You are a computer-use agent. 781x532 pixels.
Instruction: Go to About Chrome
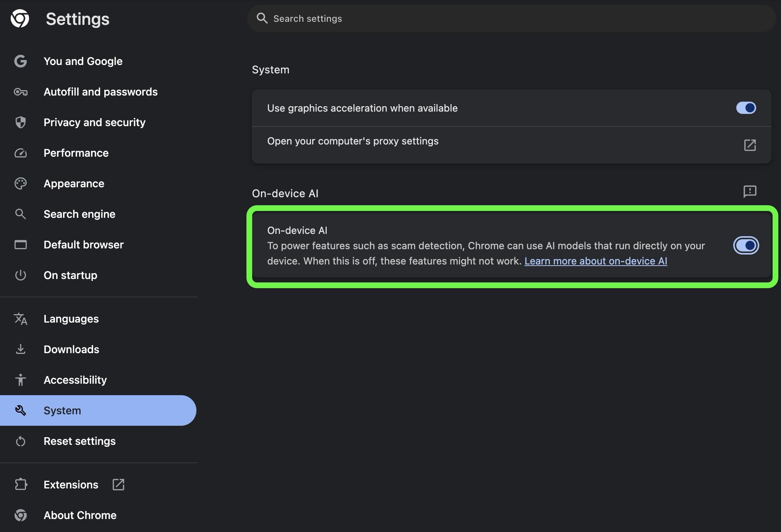(98, 515)
